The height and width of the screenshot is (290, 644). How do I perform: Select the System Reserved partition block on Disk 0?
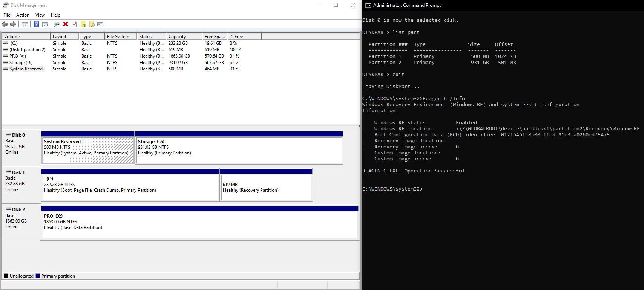tap(88, 148)
